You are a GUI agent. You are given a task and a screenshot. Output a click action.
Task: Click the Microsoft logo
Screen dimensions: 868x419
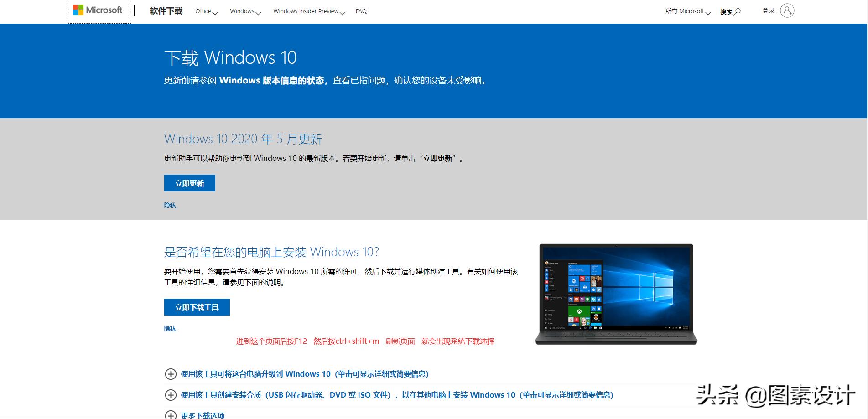[x=98, y=10]
